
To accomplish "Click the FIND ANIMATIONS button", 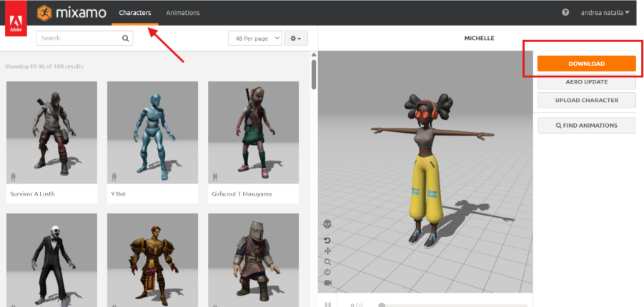I will (x=587, y=126).
